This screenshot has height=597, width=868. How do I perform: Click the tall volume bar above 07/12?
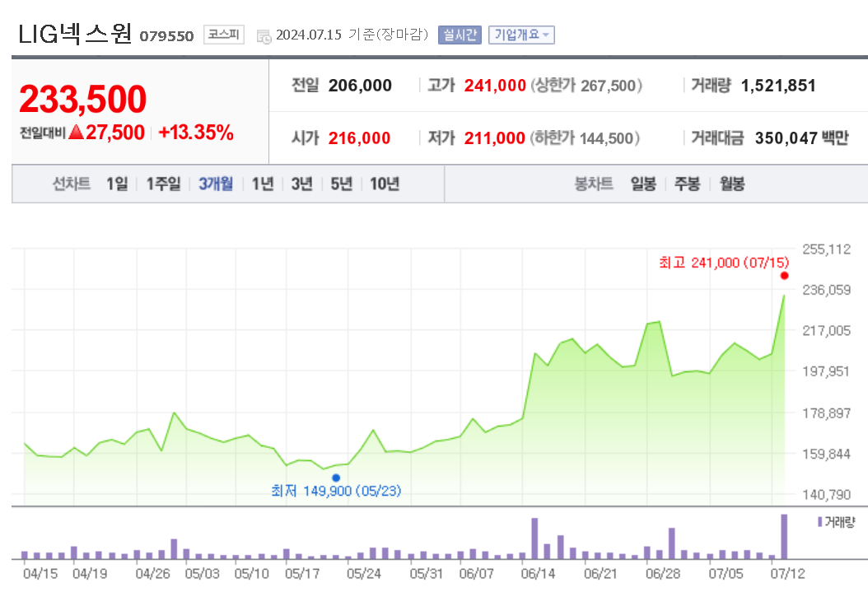[784, 537]
